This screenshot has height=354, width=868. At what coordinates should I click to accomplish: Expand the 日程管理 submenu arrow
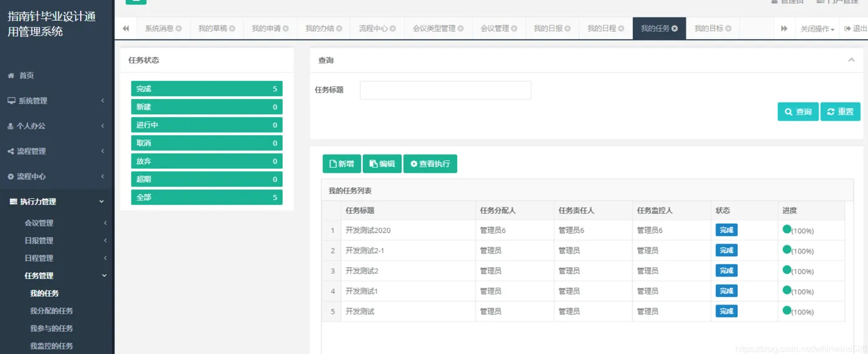(x=105, y=258)
